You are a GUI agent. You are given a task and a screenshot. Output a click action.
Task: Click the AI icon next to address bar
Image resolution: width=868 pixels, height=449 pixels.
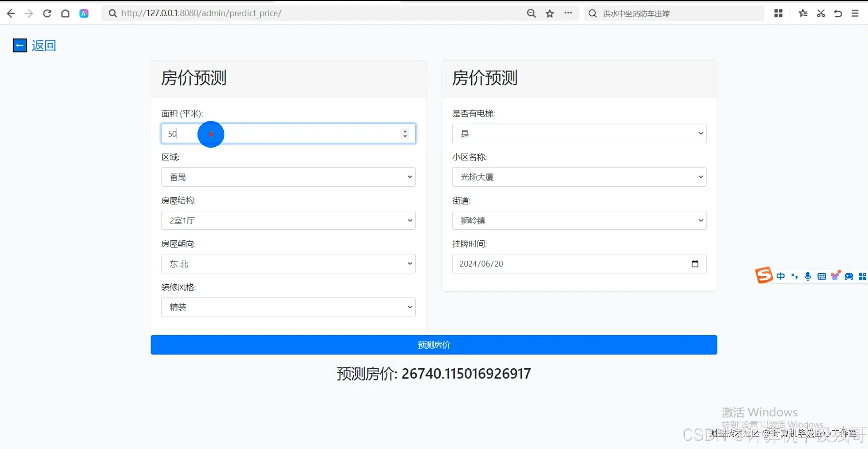[x=84, y=13]
